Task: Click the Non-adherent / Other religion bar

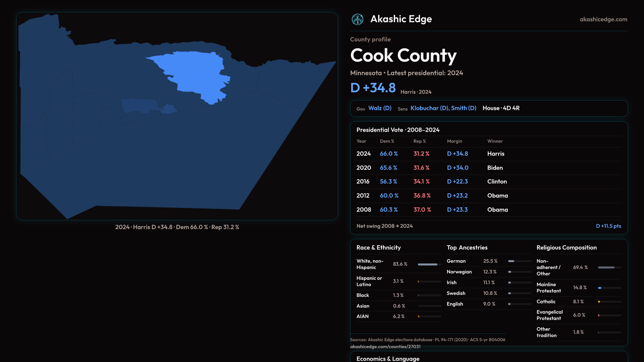Action: [x=606, y=267]
